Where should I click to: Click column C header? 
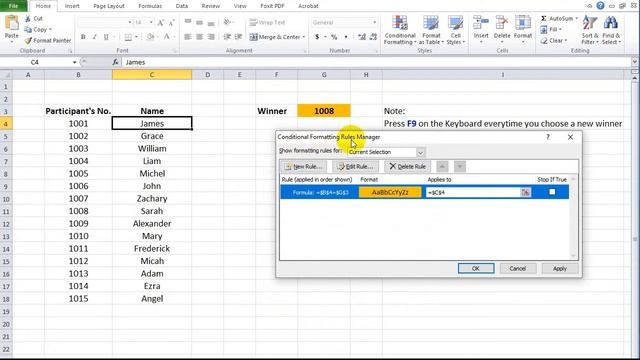pyautogui.click(x=152, y=75)
